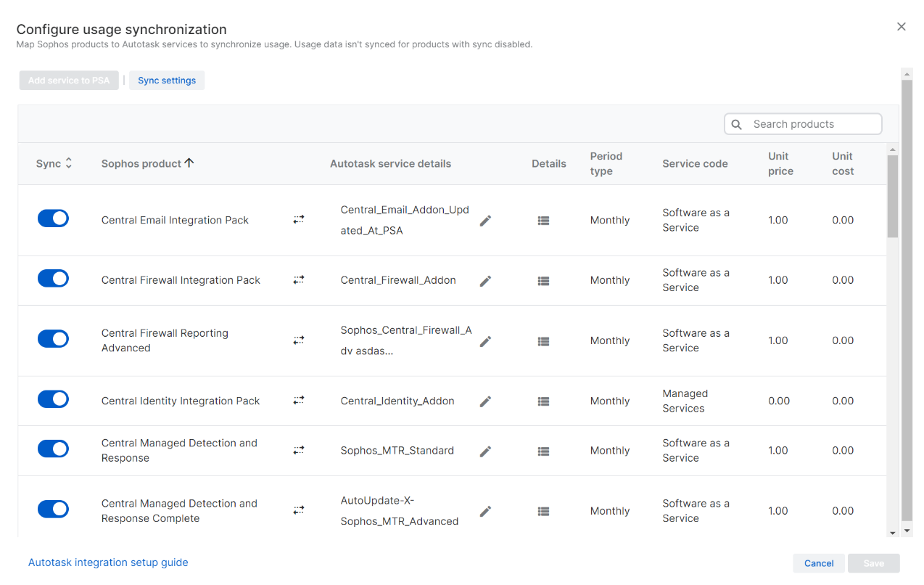The height and width of the screenshot is (585, 924).
Task: Open Autotask integration setup guide link
Action: pos(108,562)
